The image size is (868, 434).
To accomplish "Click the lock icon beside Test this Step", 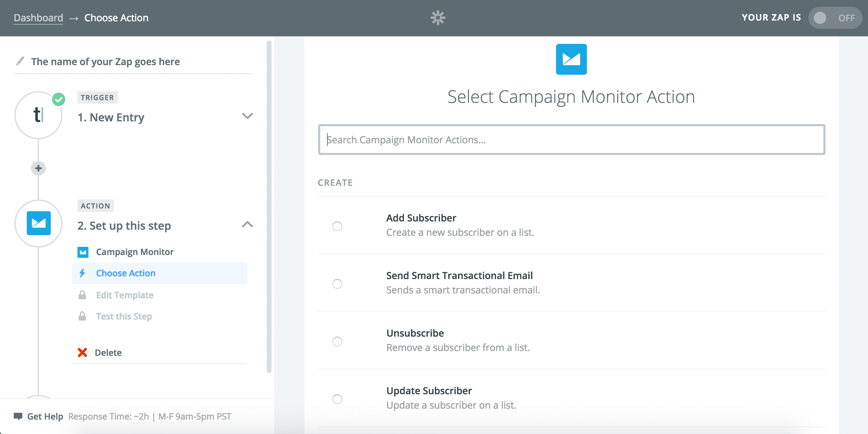I will tap(82, 316).
